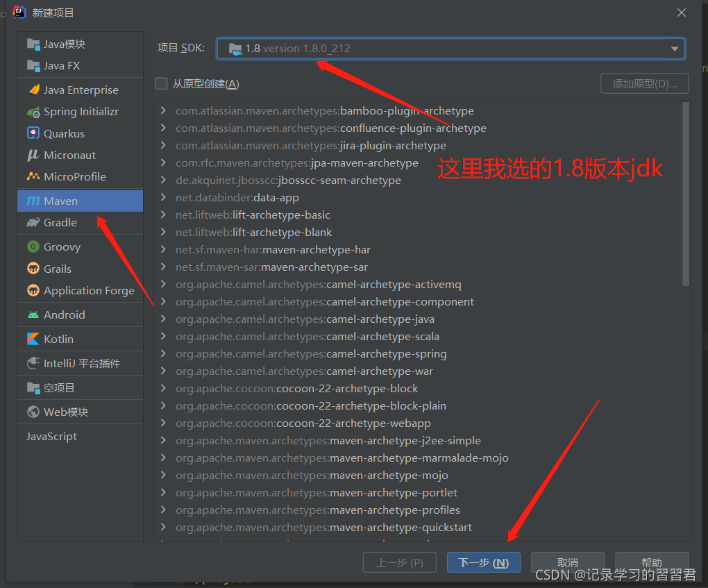Expand the lift-archetype-basic entry

coord(163,215)
